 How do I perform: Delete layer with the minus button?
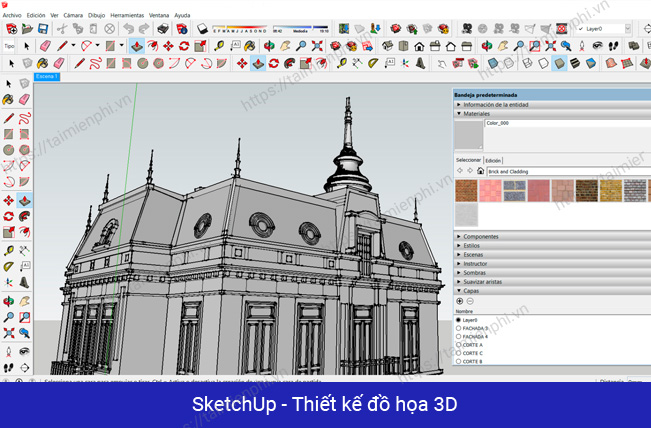(470, 301)
